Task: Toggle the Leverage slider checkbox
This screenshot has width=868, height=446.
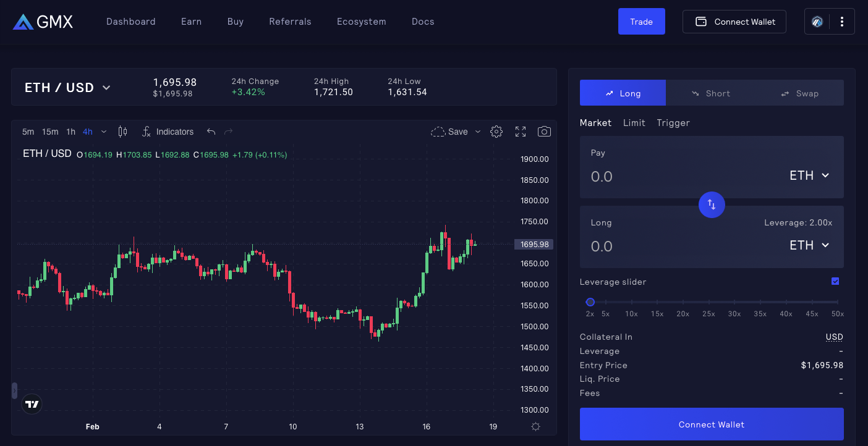Action: point(835,282)
